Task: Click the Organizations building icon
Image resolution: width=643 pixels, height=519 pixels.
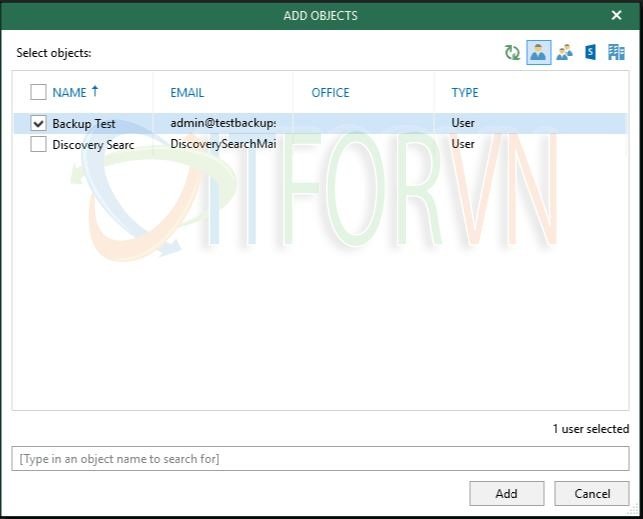Action: (x=616, y=53)
